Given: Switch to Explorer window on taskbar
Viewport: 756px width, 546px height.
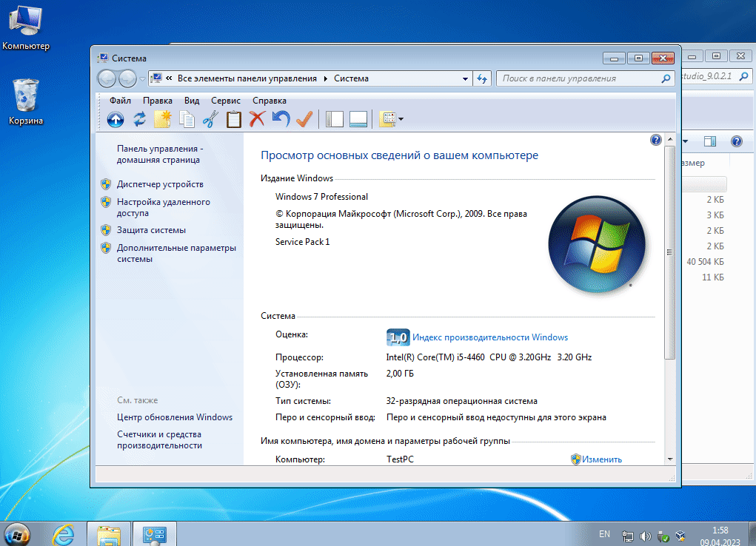Looking at the screenshot, I should (109, 534).
